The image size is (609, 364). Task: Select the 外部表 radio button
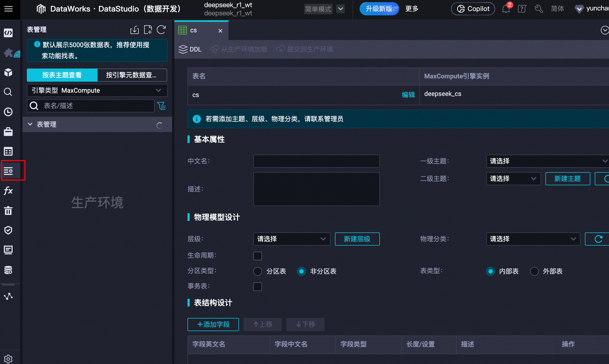pyautogui.click(x=534, y=271)
